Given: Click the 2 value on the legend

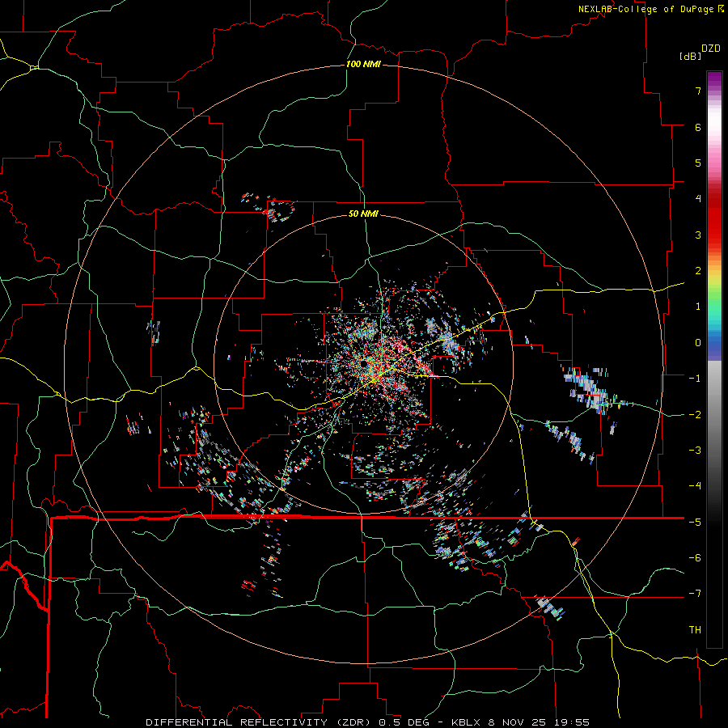Looking at the screenshot, I should click(698, 271).
